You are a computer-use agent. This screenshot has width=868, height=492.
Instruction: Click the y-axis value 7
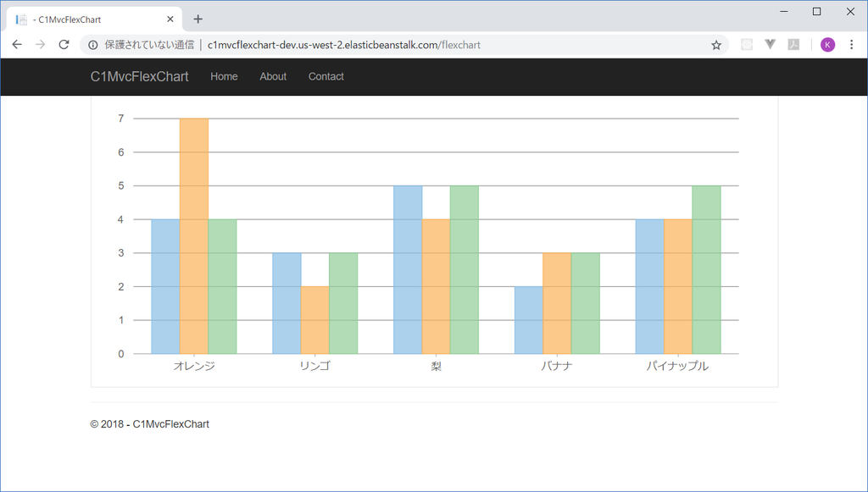120,119
